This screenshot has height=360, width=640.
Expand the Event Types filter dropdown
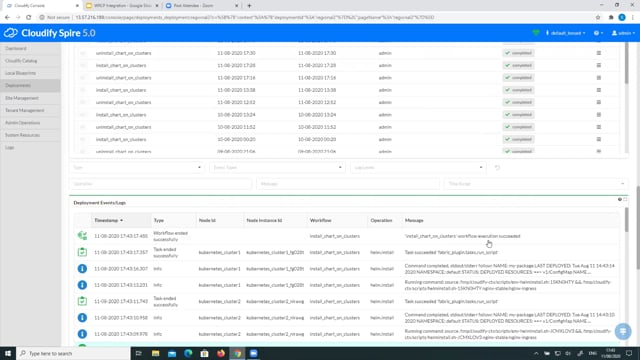[x=277, y=167]
